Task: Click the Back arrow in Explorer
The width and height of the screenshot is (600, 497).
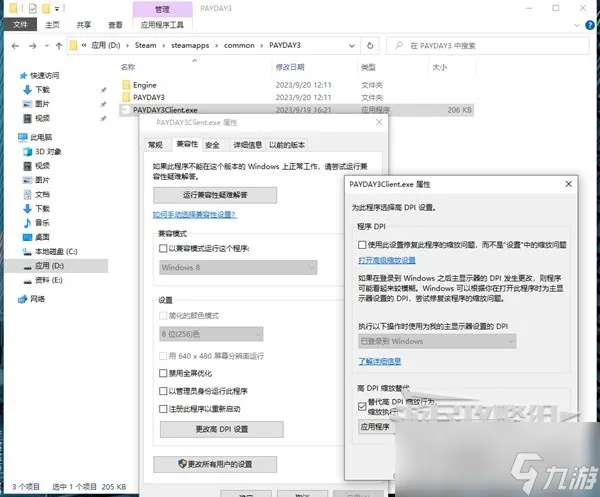Action: click(x=15, y=46)
